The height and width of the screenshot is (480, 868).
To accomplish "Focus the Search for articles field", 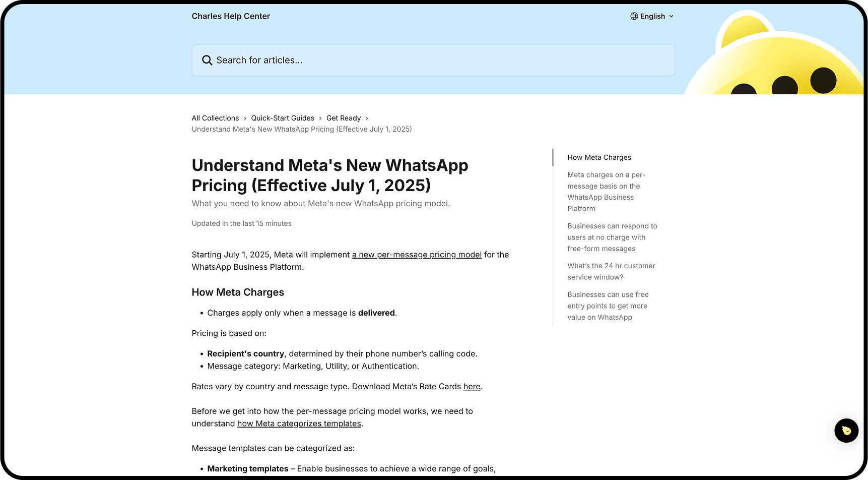I will [x=433, y=61].
